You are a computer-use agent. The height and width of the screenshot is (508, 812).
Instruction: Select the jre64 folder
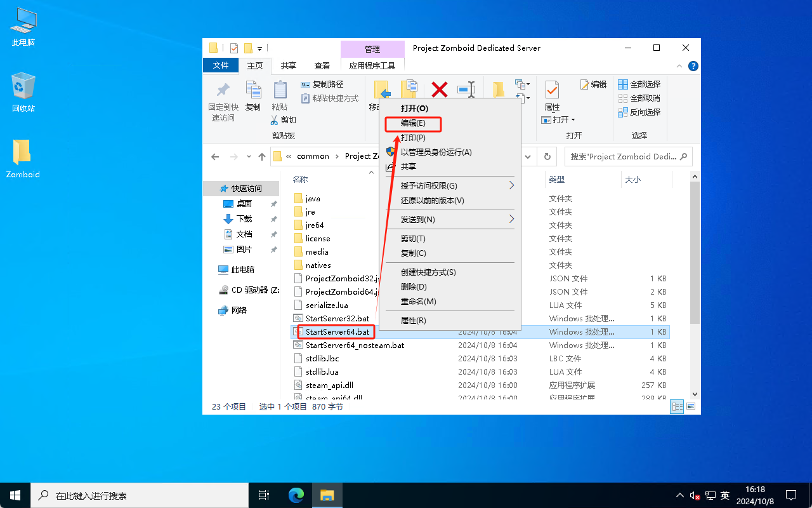[315, 225]
